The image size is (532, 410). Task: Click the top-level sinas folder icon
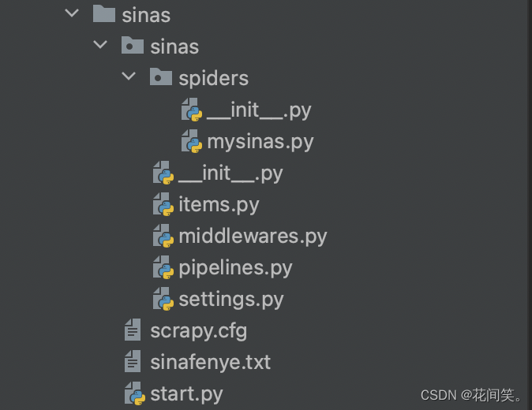click(104, 14)
